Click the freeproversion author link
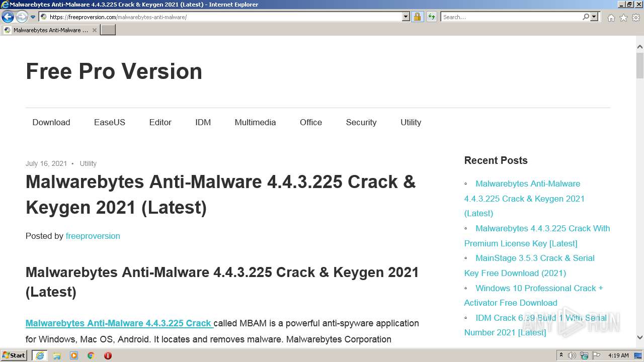 click(93, 236)
